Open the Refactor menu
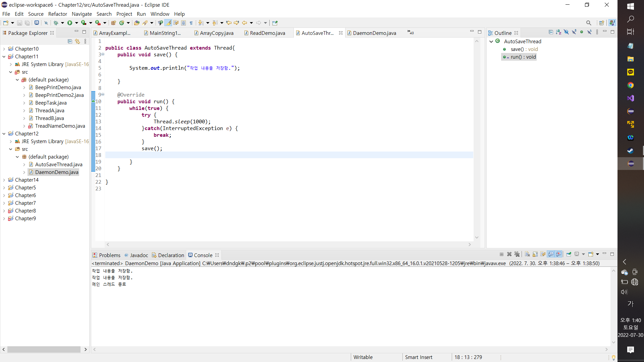Viewport: 644px width, 362px height. [x=57, y=14]
